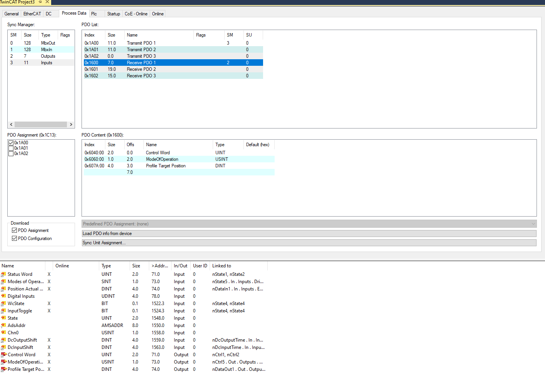
Task: Toggle the PDO Assignment download checkbox
Action: 14,230
